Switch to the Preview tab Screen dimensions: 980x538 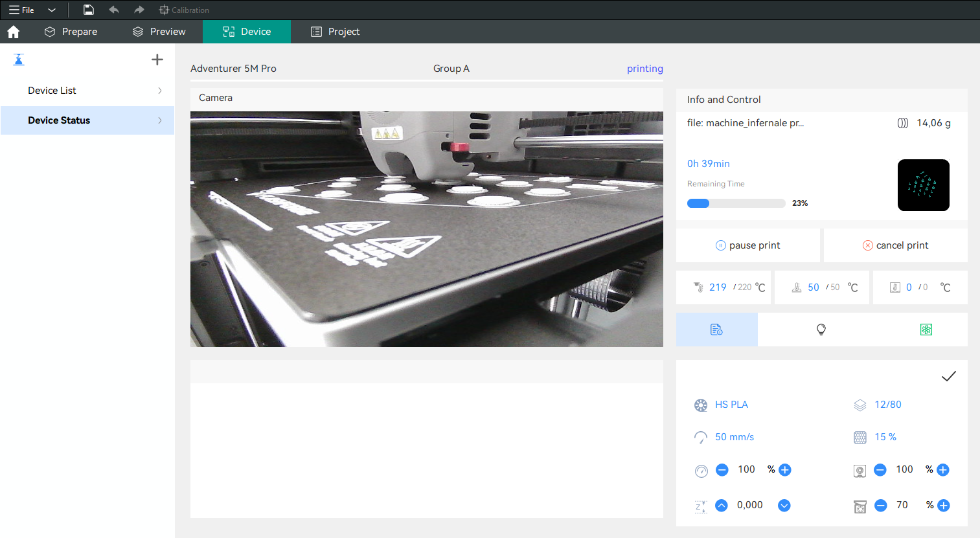159,32
